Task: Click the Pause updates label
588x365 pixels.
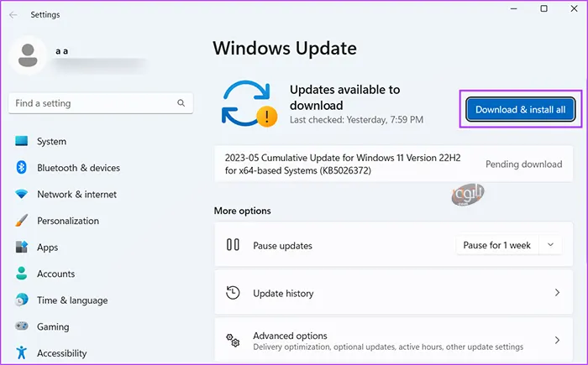Action: tap(283, 246)
